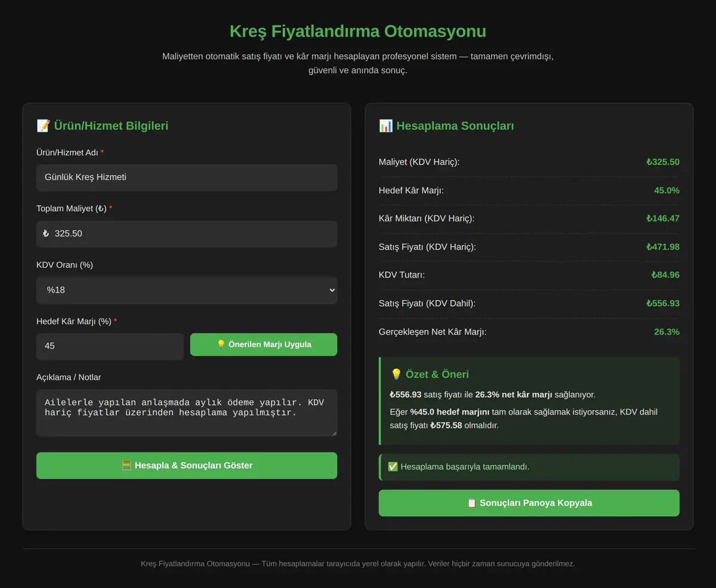
Task: Apply the suggested margin with Önerilen Marjı Uygula
Action: 264,345
